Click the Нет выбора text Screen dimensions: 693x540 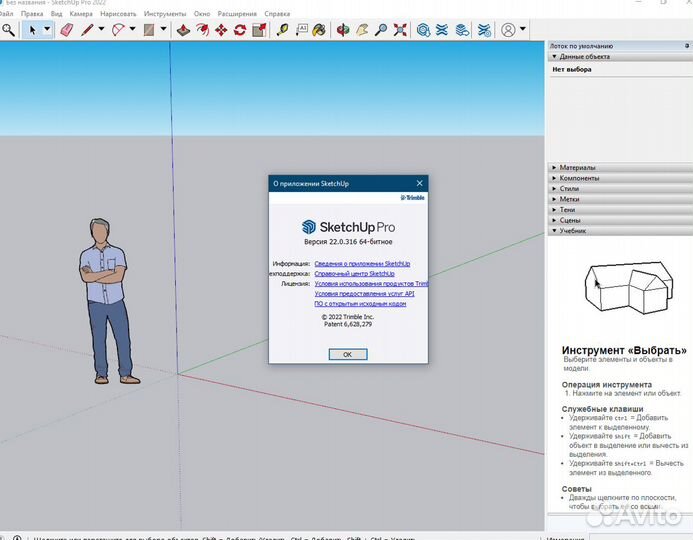click(x=571, y=69)
